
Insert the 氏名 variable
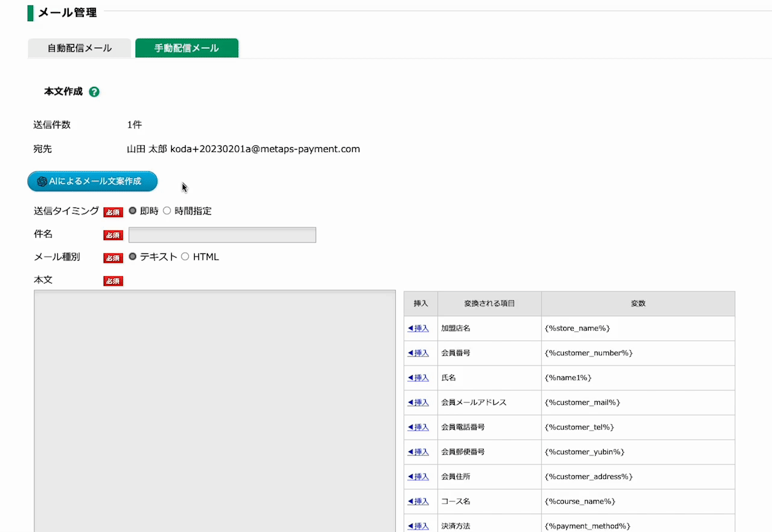click(419, 378)
